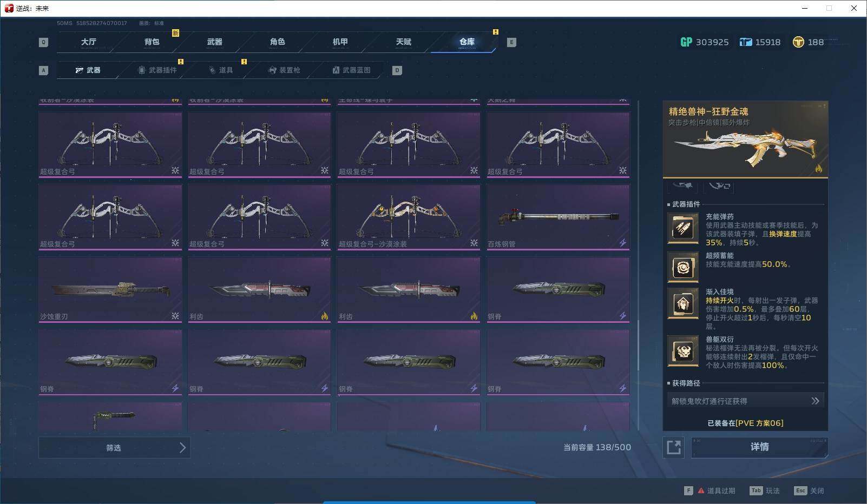This screenshot has height=504, width=867.
Task: Click the E key next-tab icon
Action: point(511,42)
